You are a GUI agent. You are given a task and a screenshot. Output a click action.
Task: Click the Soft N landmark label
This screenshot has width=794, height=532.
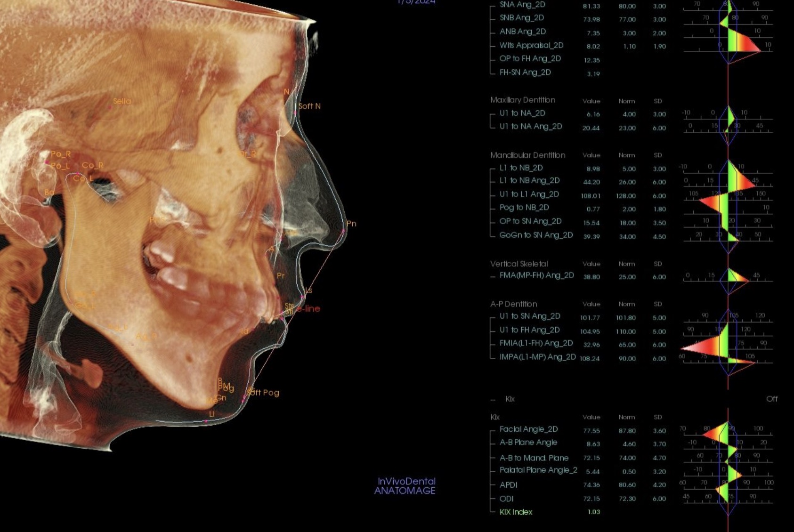(309, 106)
